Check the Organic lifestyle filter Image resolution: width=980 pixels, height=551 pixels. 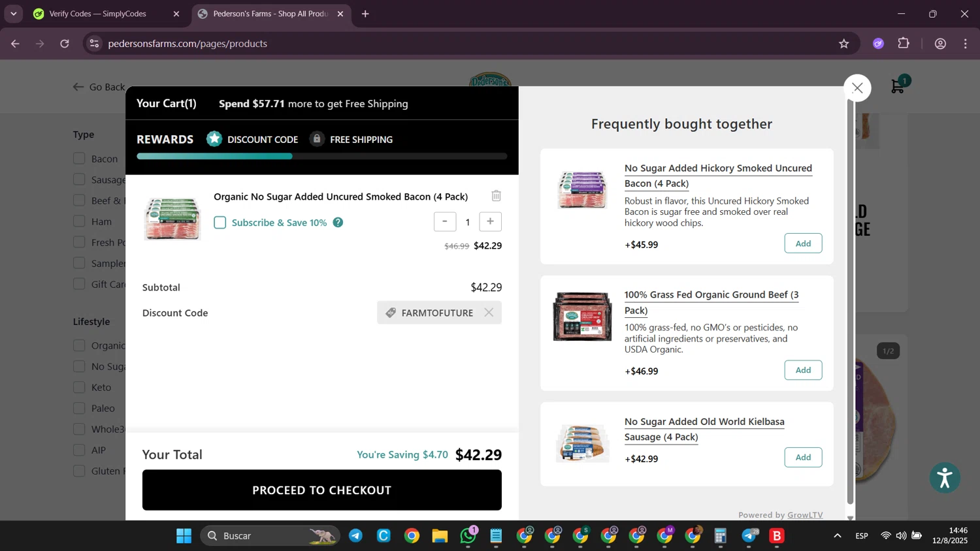point(79,345)
